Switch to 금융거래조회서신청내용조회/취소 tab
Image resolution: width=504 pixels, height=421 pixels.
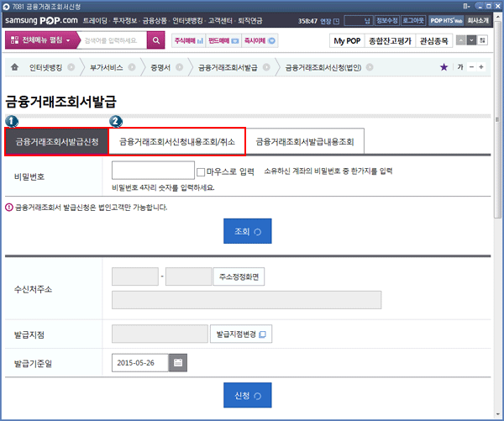(x=177, y=142)
